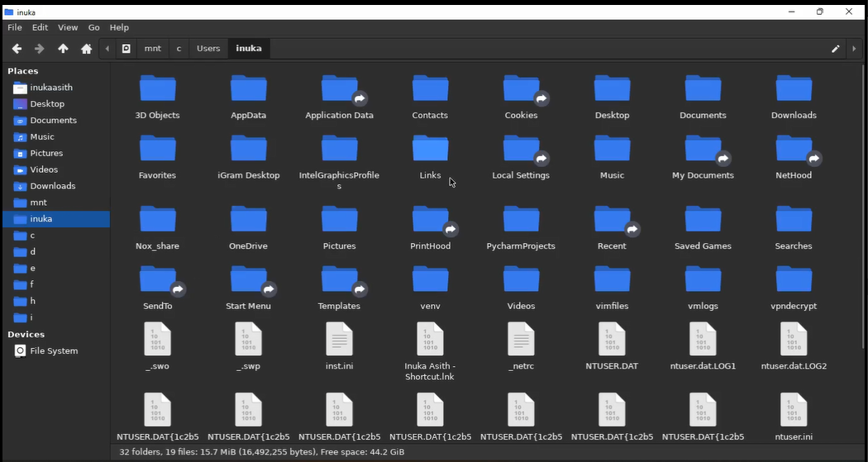Select the root disk icon in path bar
The height and width of the screenshot is (462, 868).
(x=126, y=49)
